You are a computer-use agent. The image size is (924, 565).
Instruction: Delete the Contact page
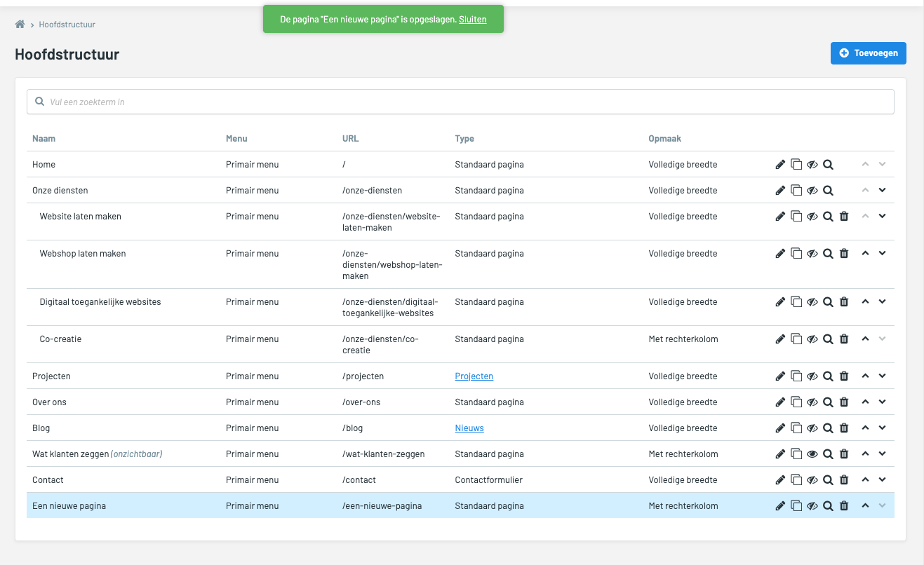click(844, 480)
